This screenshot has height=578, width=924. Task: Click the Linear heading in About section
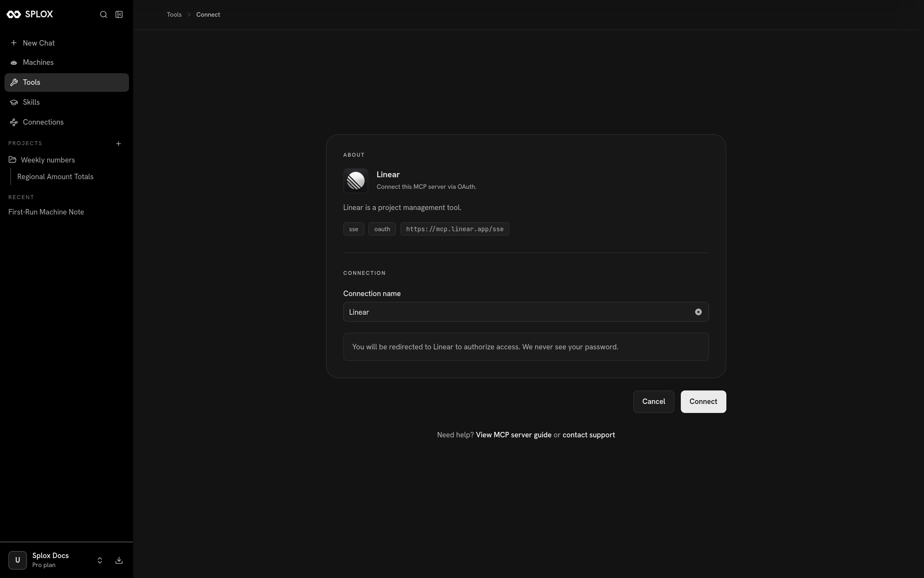pos(388,174)
